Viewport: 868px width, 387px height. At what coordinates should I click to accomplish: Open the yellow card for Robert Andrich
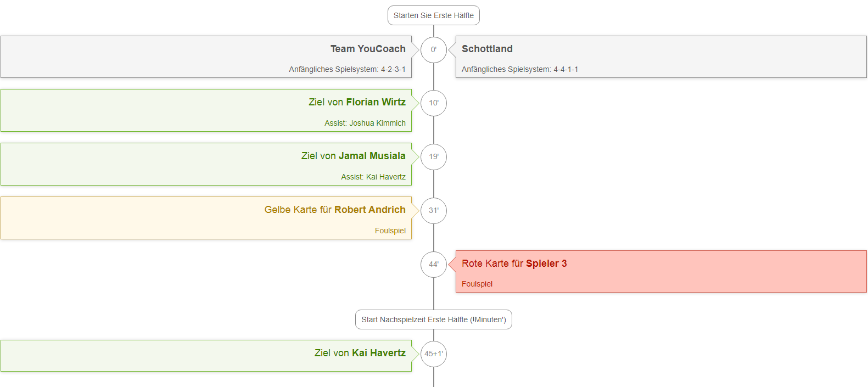coord(206,218)
